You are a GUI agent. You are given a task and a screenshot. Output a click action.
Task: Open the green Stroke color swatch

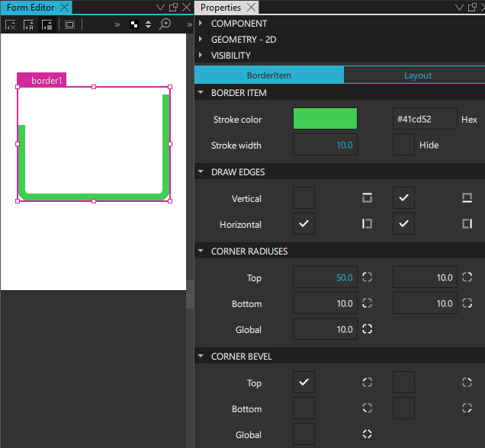point(325,119)
